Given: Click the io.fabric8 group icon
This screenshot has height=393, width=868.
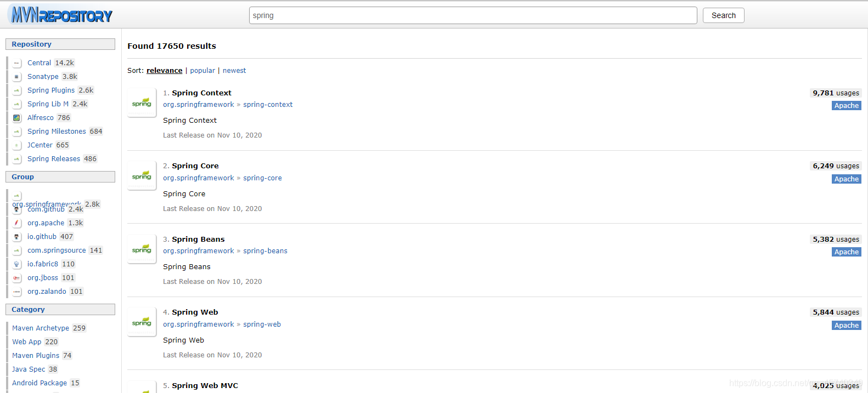Looking at the screenshot, I should coord(17,264).
